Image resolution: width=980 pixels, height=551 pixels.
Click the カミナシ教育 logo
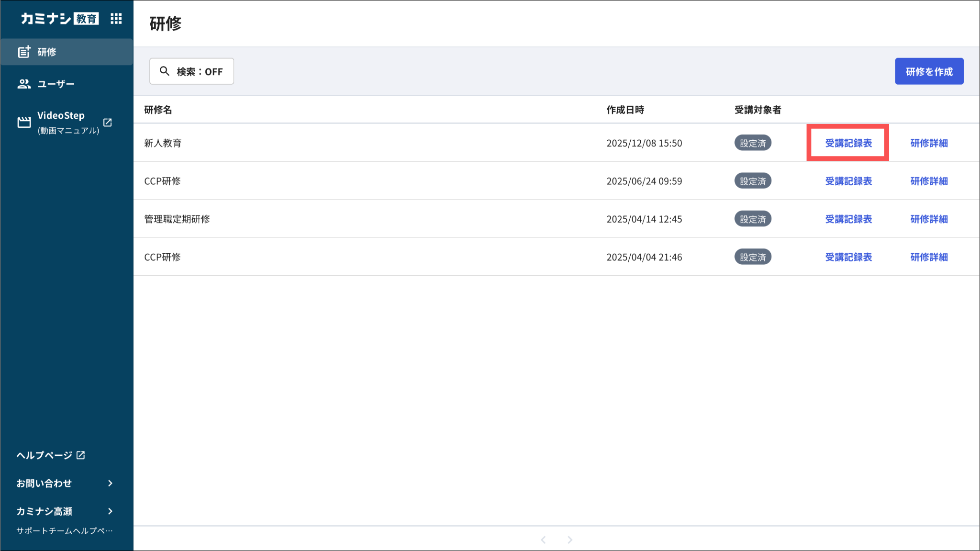[x=59, y=19]
